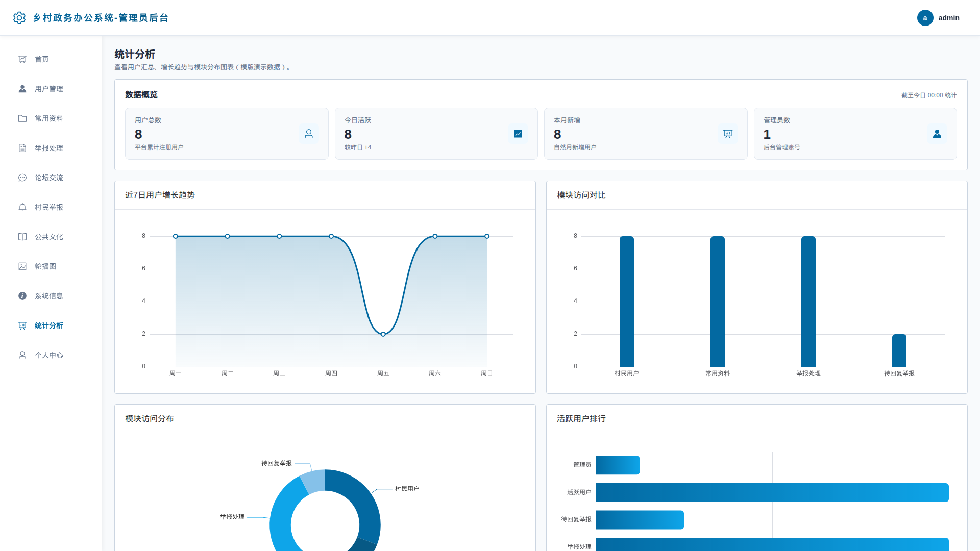Navigate to 论坛交流
This screenshot has width=980, height=551.
tap(51, 178)
